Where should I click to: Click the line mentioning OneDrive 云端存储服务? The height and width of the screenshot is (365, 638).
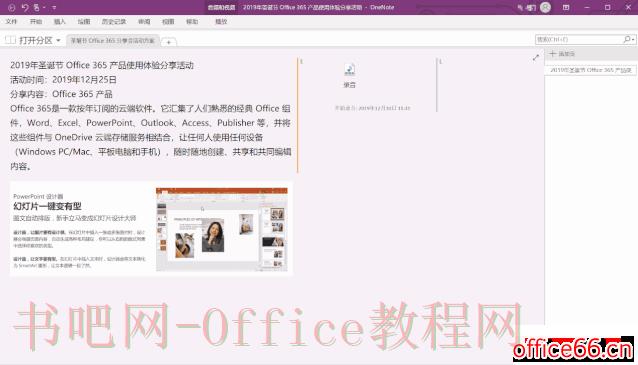[136, 138]
